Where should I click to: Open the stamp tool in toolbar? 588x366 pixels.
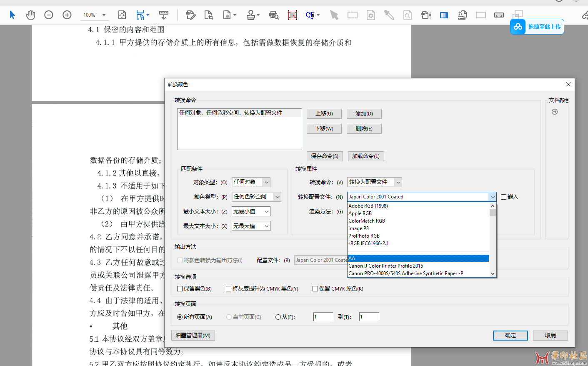tap(251, 15)
